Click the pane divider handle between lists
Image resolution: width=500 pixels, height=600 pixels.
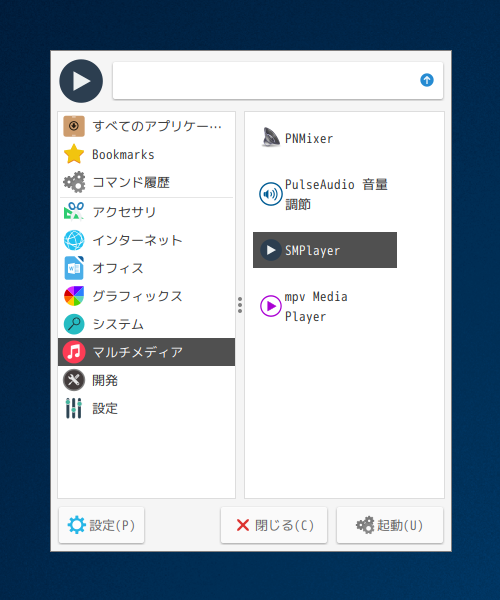[240, 305]
